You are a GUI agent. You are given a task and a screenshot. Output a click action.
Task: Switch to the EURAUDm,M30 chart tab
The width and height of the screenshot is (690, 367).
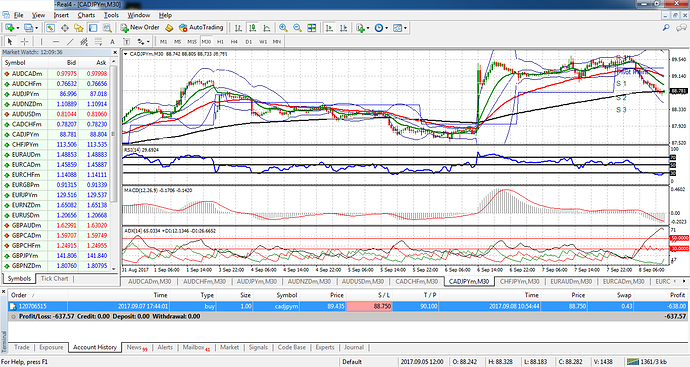[x=571, y=282]
